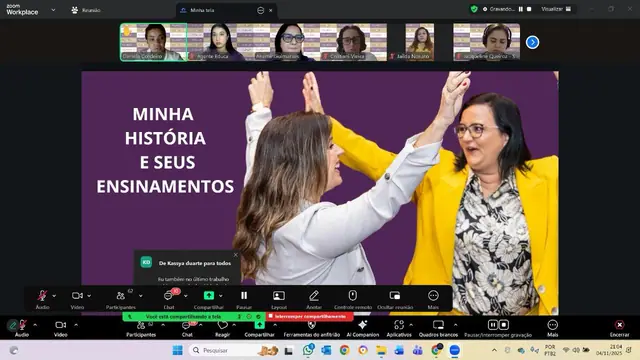Expand Áudio caret in main meeting toolbar

[x=35, y=325]
